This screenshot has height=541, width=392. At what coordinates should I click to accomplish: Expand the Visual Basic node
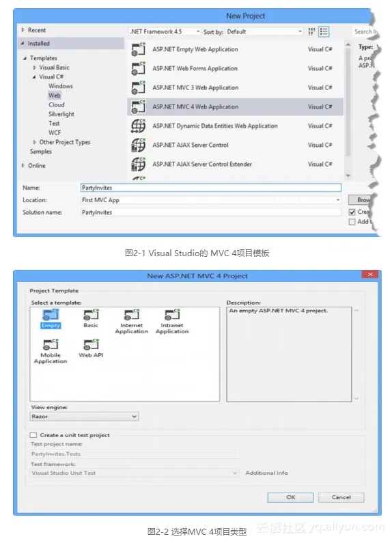(x=34, y=68)
